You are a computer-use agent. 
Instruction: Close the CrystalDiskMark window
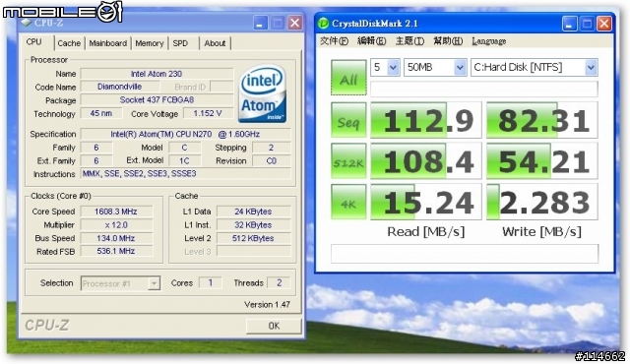(x=604, y=24)
